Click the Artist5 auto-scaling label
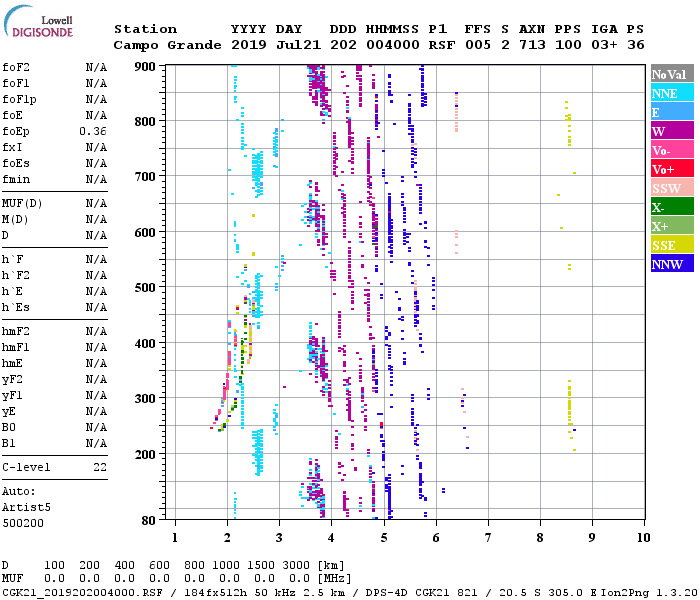The height and width of the screenshot is (600, 700). pyautogui.click(x=26, y=508)
